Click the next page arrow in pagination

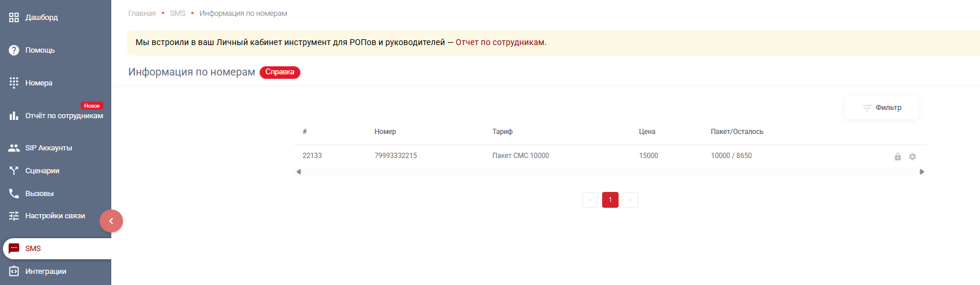click(x=630, y=200)
